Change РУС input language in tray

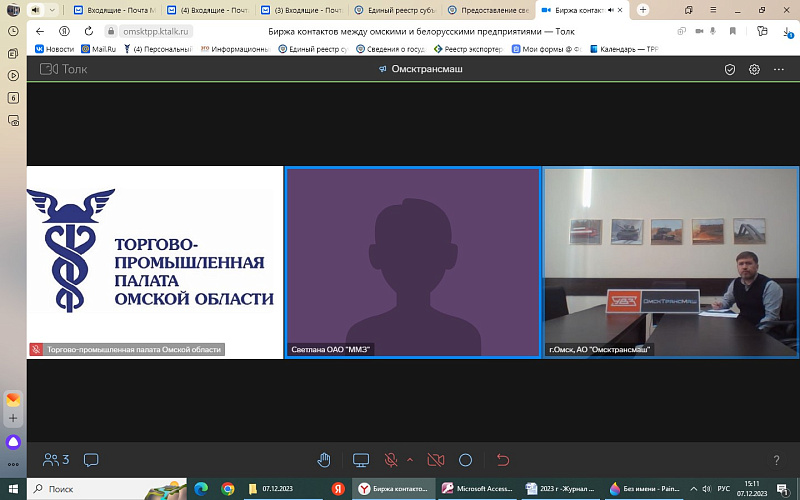(723, 489)
